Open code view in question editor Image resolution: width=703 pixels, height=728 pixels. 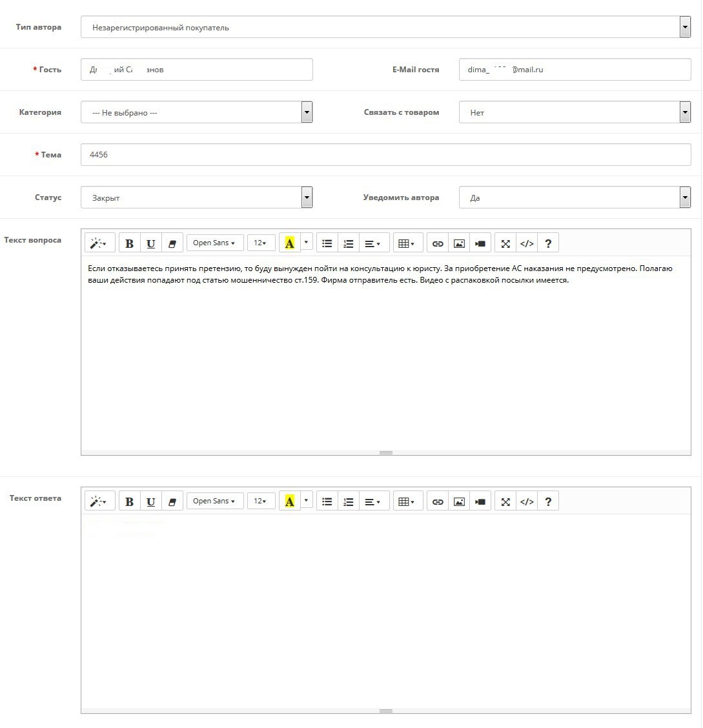tap(527, 243)
